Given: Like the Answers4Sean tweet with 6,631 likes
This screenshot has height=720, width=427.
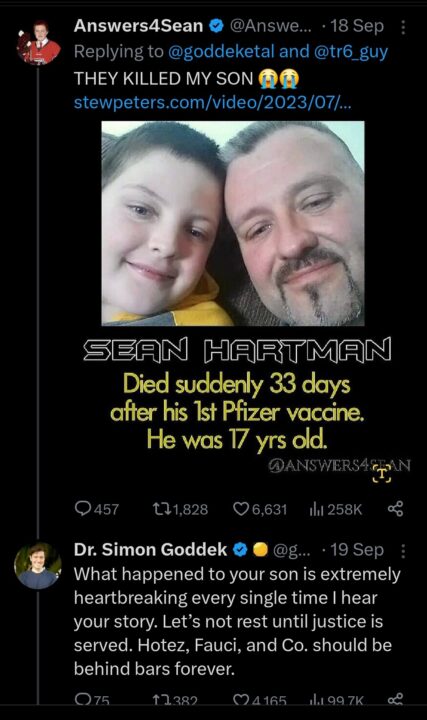Looking at the screenshot, I should 241,509.
